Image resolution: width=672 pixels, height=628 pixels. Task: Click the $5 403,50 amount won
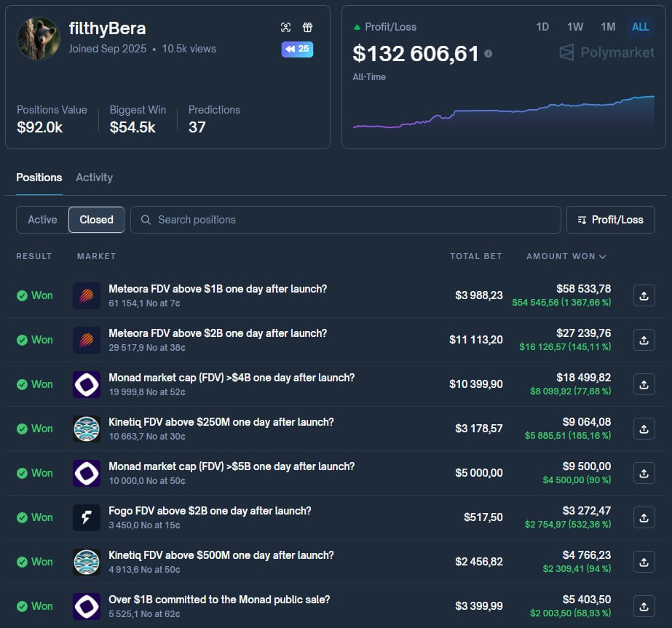(586, 600)
